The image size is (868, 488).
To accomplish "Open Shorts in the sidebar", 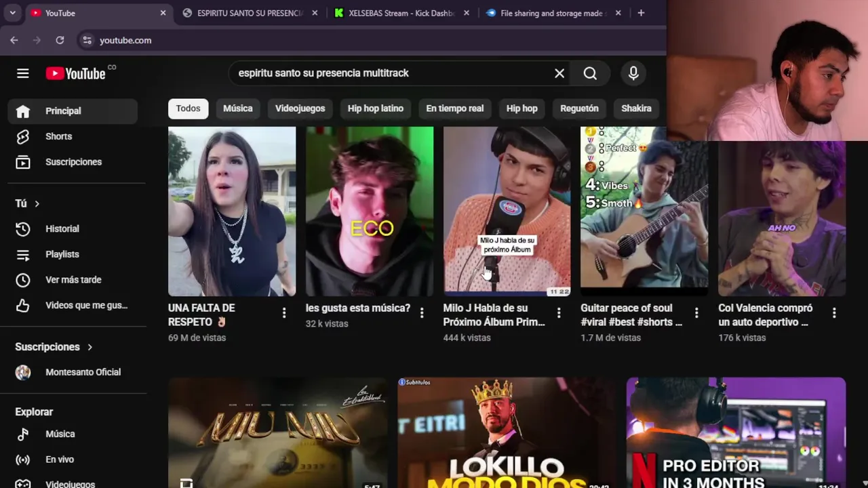I will coord(73,136).
